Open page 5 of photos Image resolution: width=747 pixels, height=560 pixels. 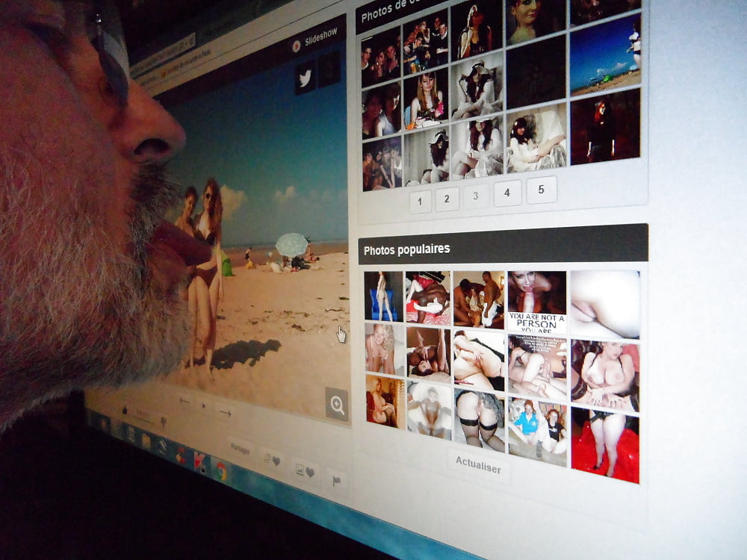coord(541,190)
